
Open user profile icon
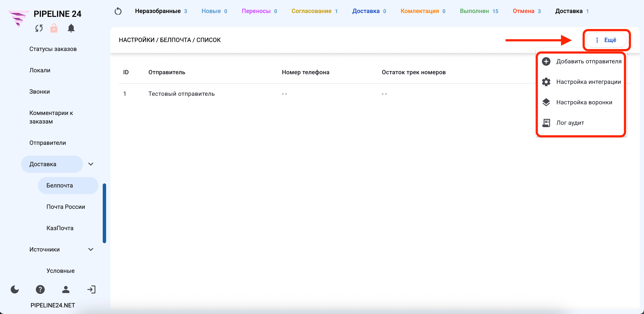(x=66, y=289)
